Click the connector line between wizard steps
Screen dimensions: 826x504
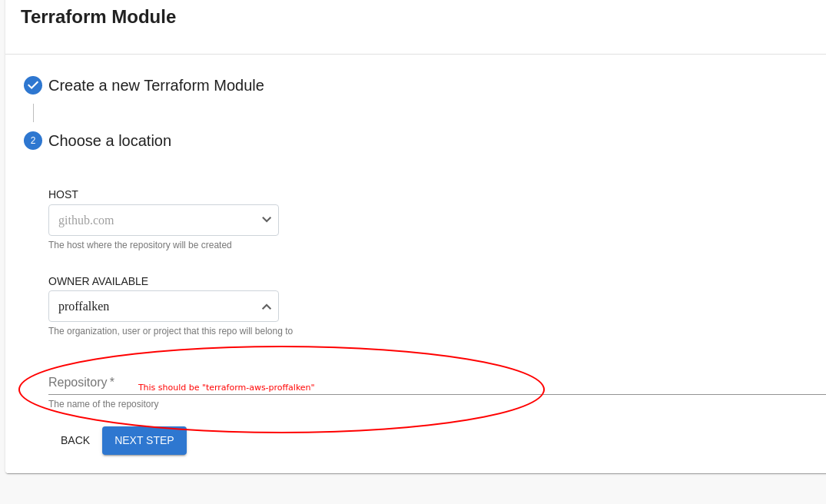(34, 112)
